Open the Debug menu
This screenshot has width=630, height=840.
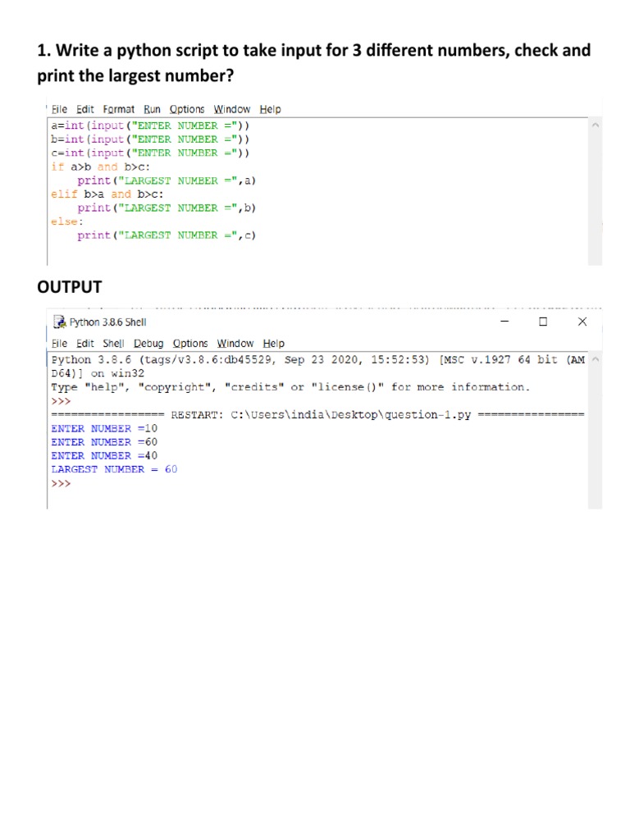coord(148,344)
